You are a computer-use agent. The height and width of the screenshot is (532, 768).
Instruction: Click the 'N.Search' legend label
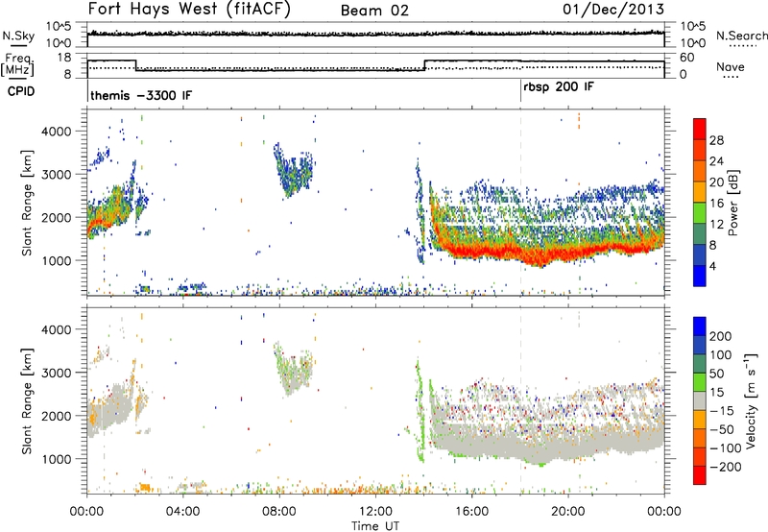coord(741,36)
